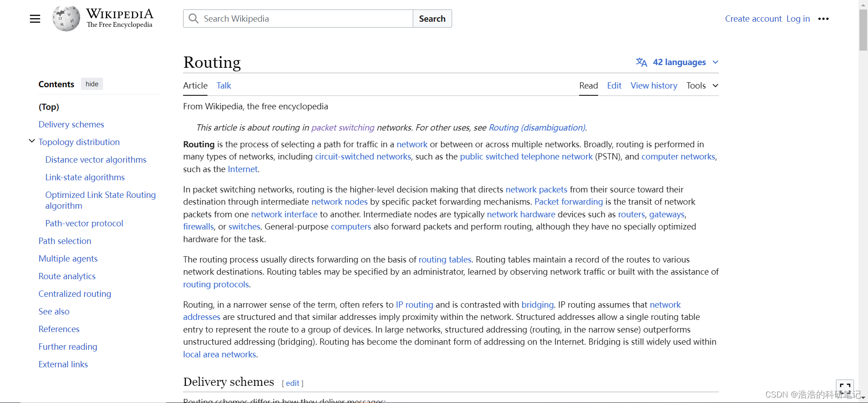The width and height of the screenshot is (868, 403).
Task: Go to Path selection section
Action: [65, 241]
